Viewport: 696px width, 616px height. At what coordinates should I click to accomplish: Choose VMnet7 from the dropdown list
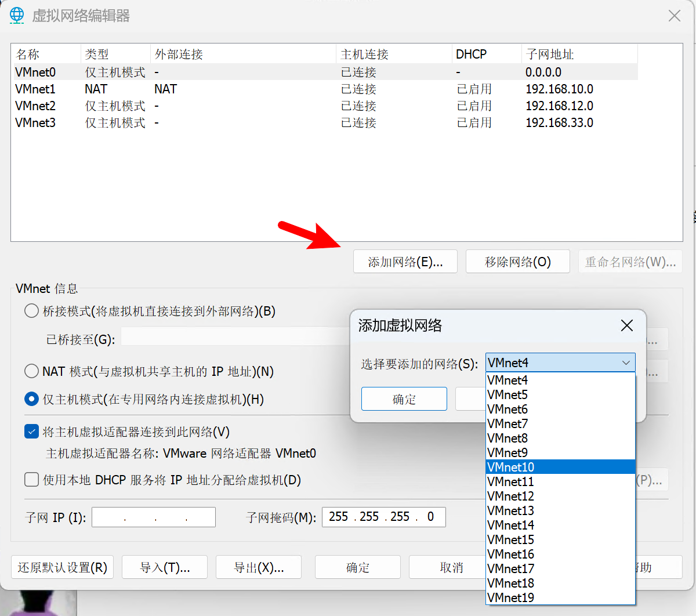click(x=560, y=423)
